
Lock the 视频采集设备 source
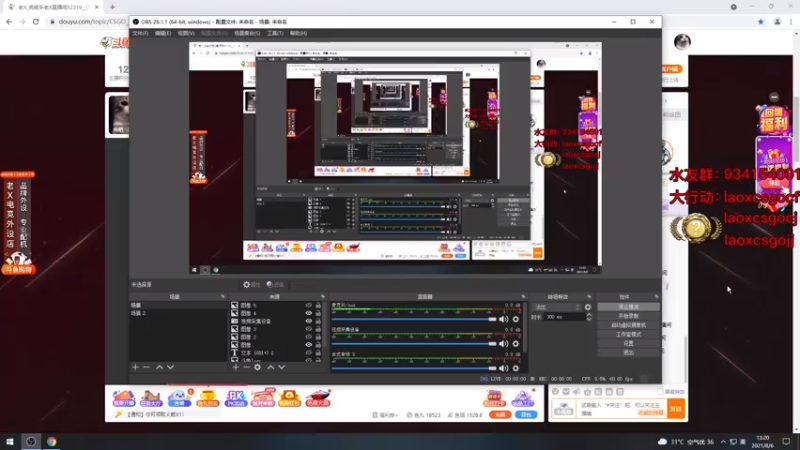(318, 321)
